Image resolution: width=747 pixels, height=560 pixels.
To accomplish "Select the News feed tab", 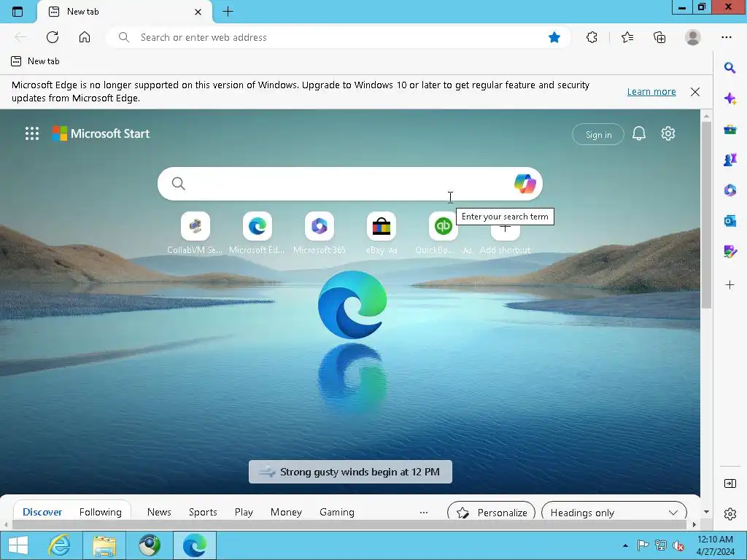I will [x=158, y=513].
